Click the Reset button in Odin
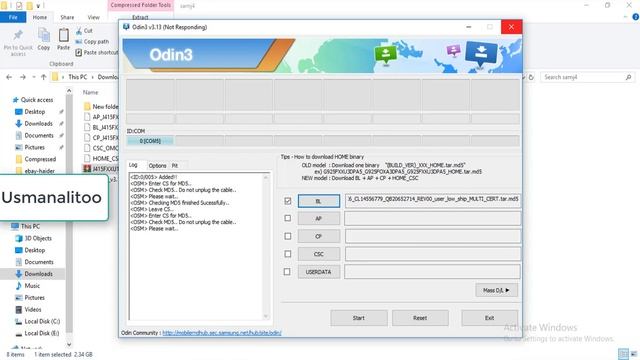The image size is (640, 360). pos(420,318)
